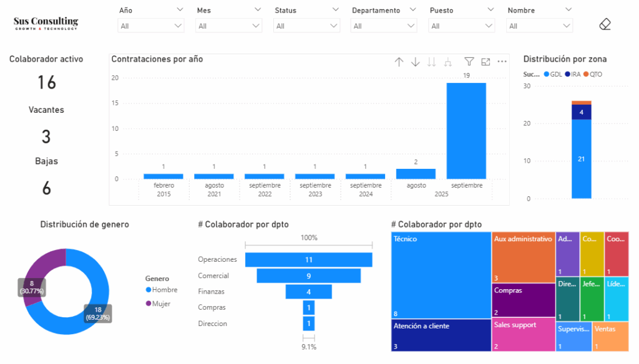The width and height of the screenshot is (639, 364).
Task: Select the Mujer legend entry
Action: click(x=159, y=304)
